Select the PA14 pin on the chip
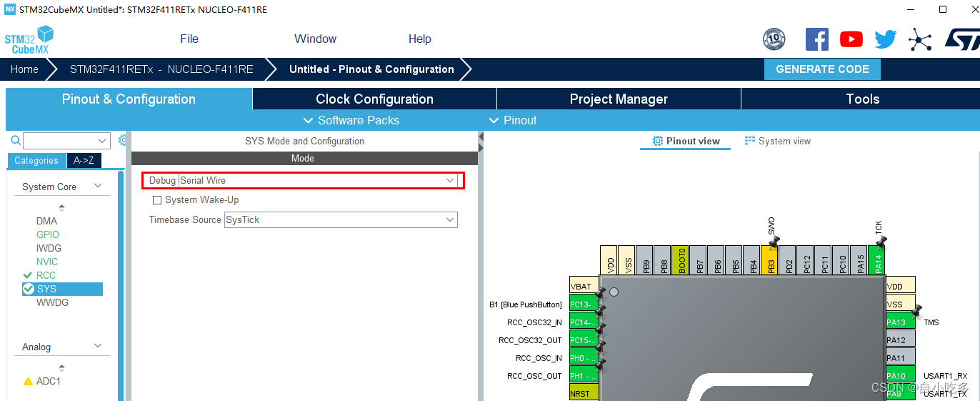The image size is (980, 401). coord(876,260)
